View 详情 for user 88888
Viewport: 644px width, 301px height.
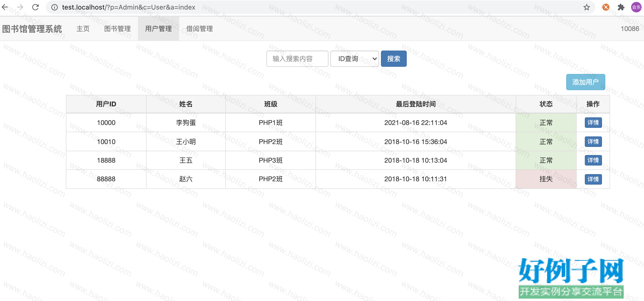point(593,179)
